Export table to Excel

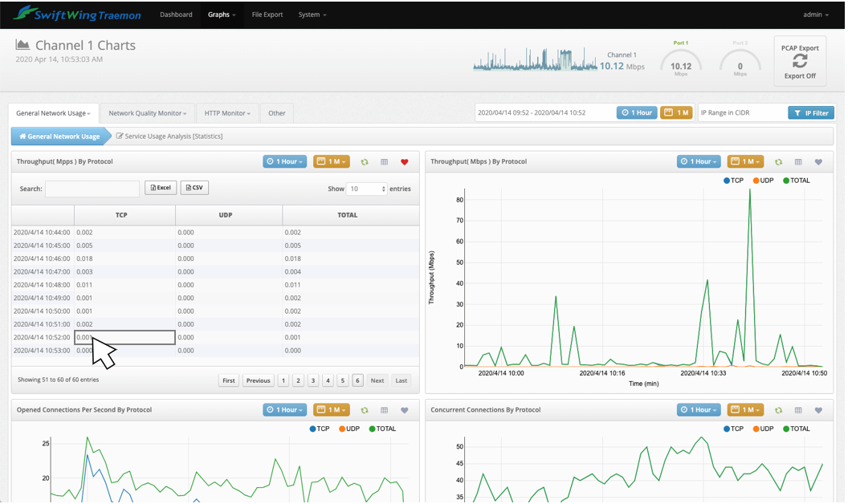click(x=161, y=188)
